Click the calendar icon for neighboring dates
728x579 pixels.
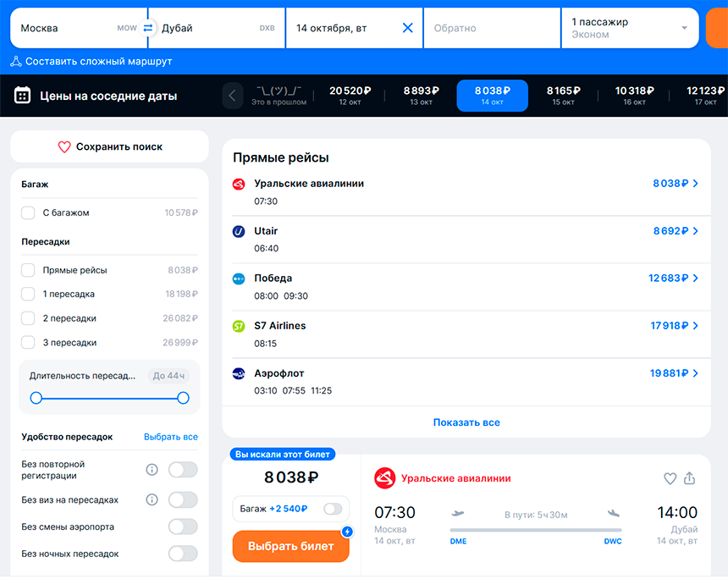[24, 96]
